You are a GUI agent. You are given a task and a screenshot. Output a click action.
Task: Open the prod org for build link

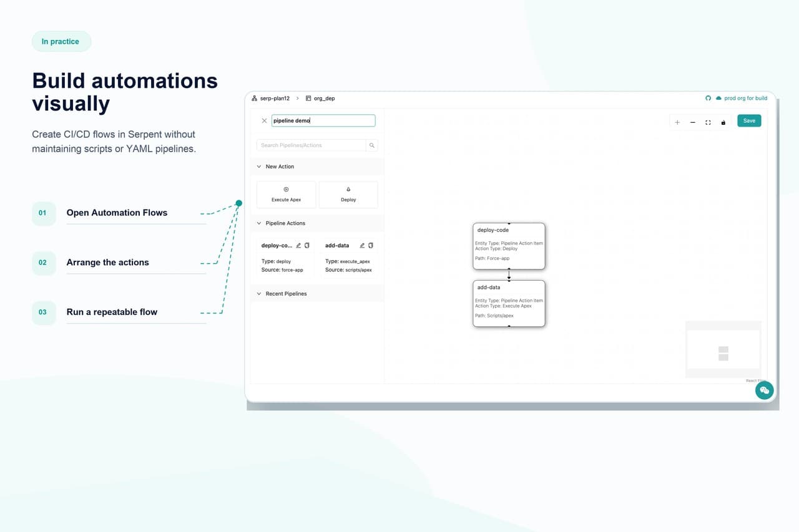[x=742, y=99]
